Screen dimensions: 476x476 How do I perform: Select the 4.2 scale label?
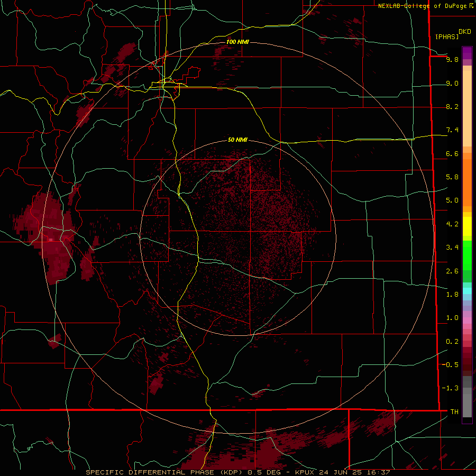(x=452, y=224)
